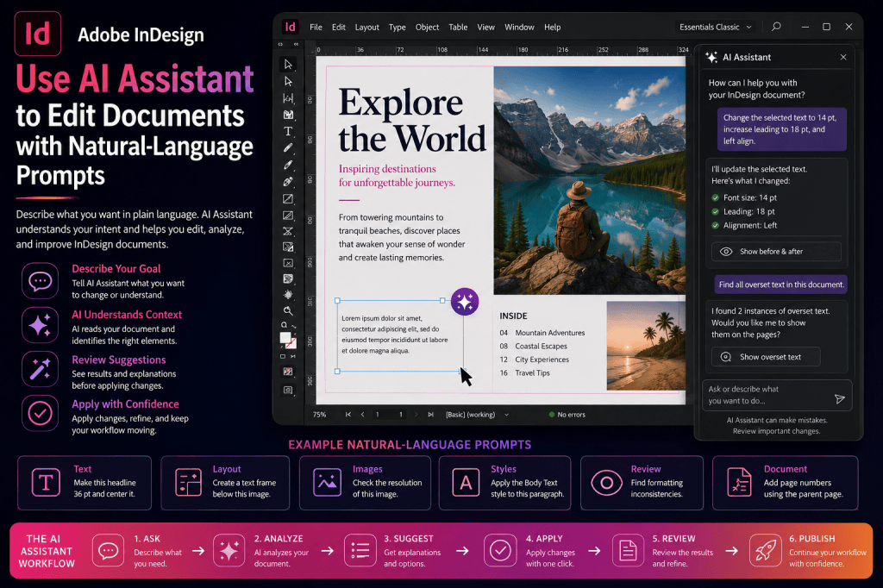Close the AI Assistant panel
The width and height of the screenshot is (883, 588).
tap(843, 57)
